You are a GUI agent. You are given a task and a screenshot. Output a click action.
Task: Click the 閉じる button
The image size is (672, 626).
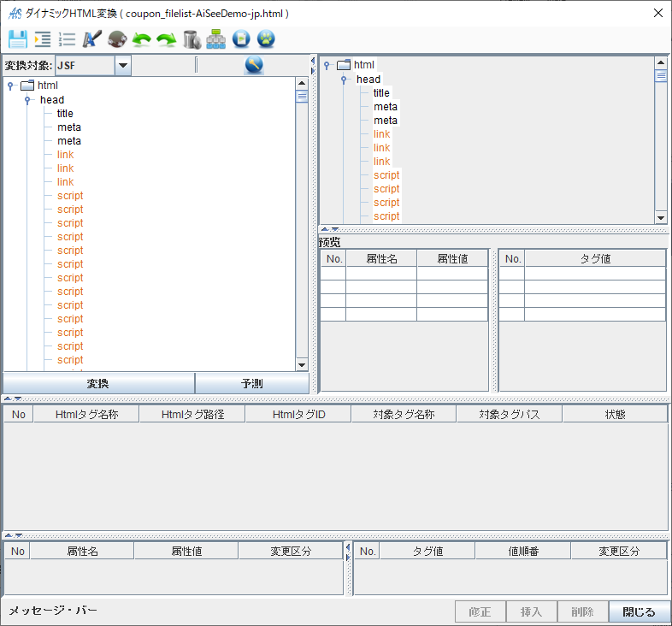pos(639,611)
